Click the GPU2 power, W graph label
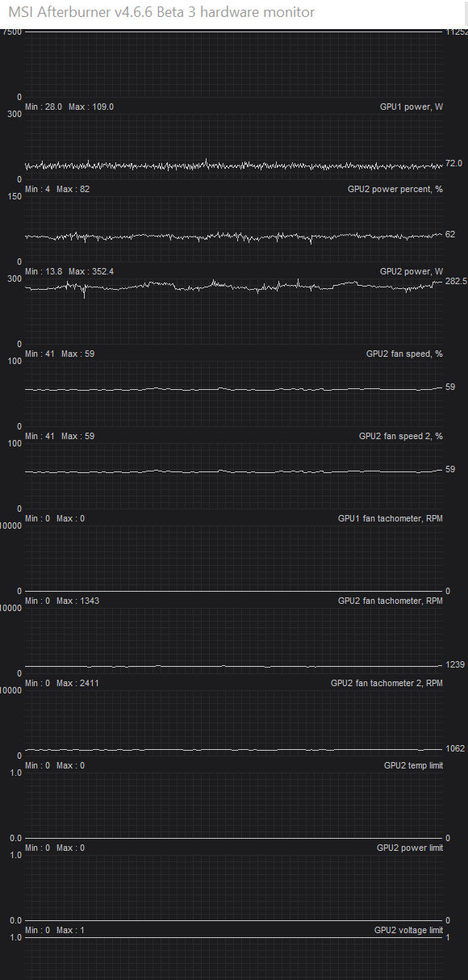Screen dimensions: 468x980 412,271
